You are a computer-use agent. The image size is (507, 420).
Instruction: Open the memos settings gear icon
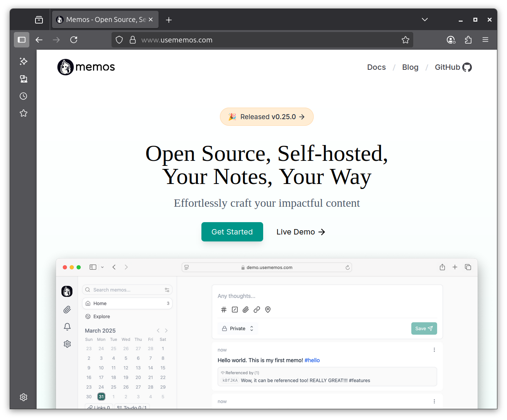[67, 344]
